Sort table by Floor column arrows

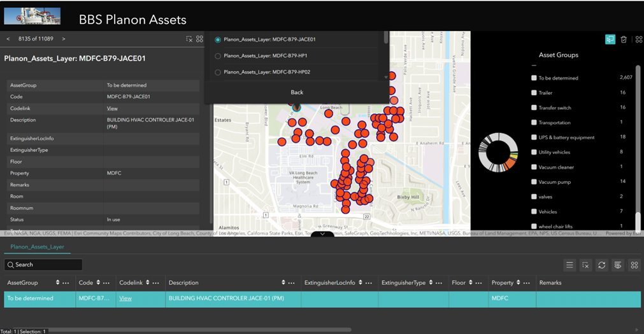click(470, 282)
